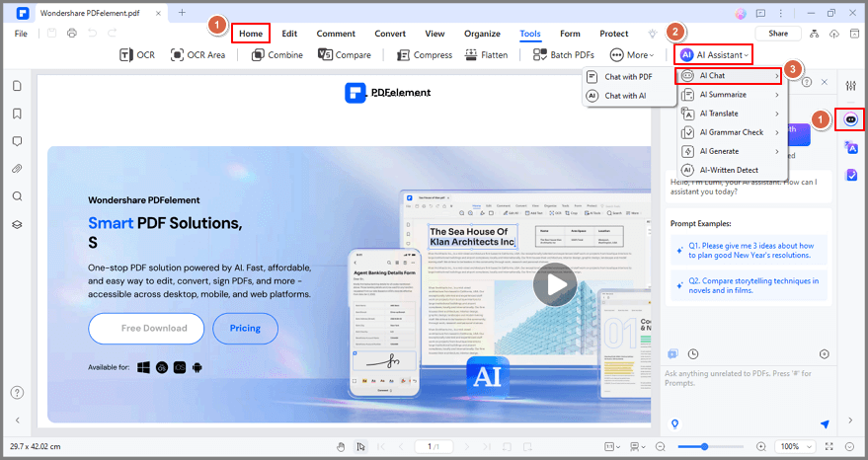
Task: Open the properties sliders icon in right sidebar
Action: (x=851, y=85)
